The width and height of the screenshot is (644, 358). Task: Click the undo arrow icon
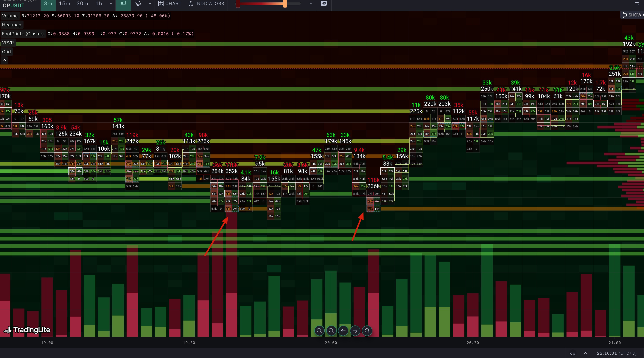[637, 4]
